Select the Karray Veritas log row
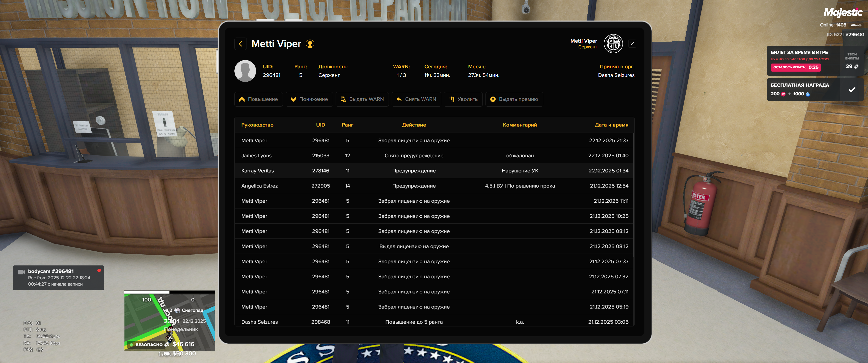Viewport: 868px width, 363px height. [434, 171]
